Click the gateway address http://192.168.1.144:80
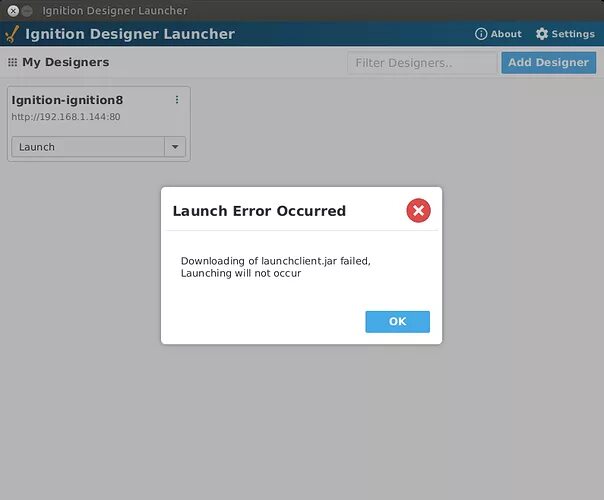The height and width of the screenshot is (500, 604). coord(66,117)
